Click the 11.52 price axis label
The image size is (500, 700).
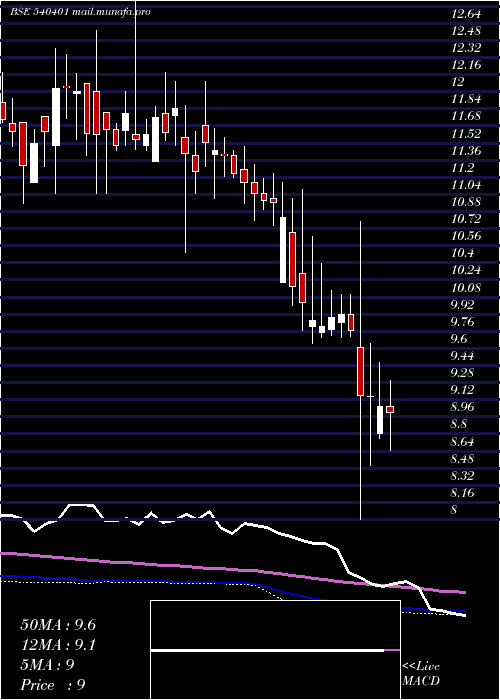(466, 134)
